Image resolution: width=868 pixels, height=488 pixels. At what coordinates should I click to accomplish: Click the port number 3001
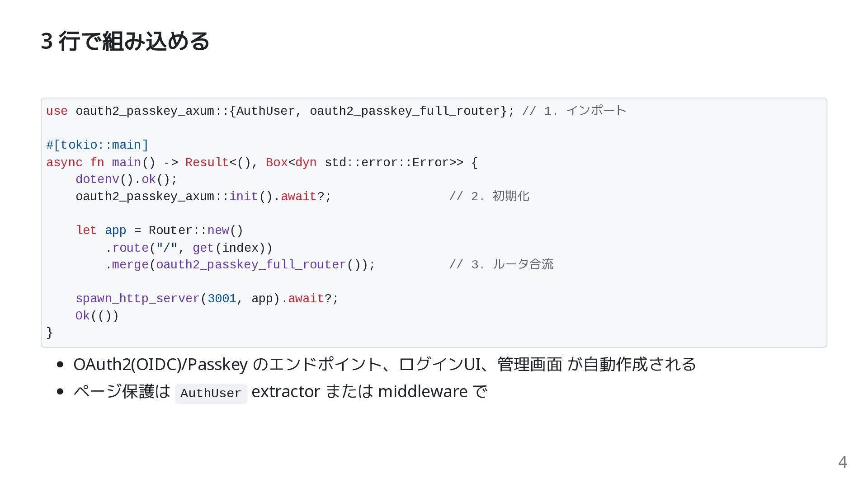222,299
